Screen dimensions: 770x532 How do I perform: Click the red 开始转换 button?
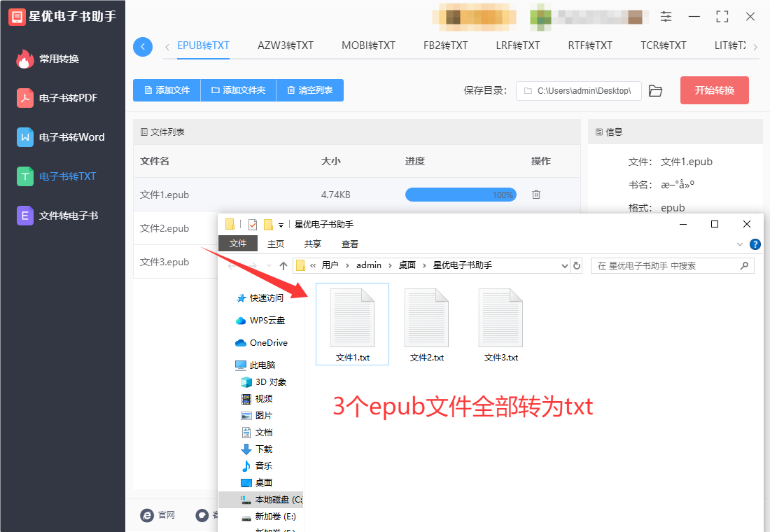pos(715,90)
